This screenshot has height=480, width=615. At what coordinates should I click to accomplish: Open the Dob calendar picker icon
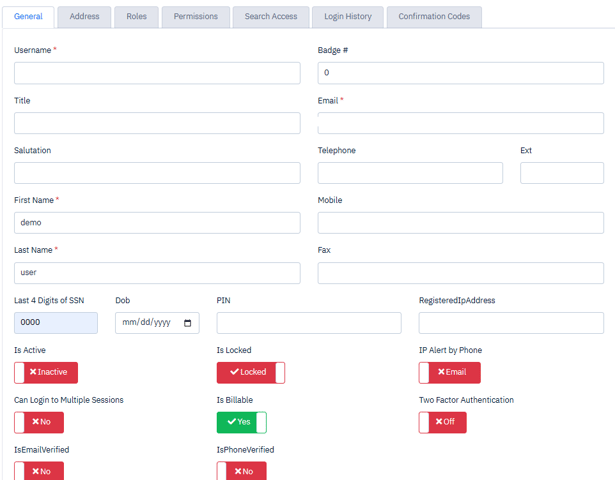187,323
